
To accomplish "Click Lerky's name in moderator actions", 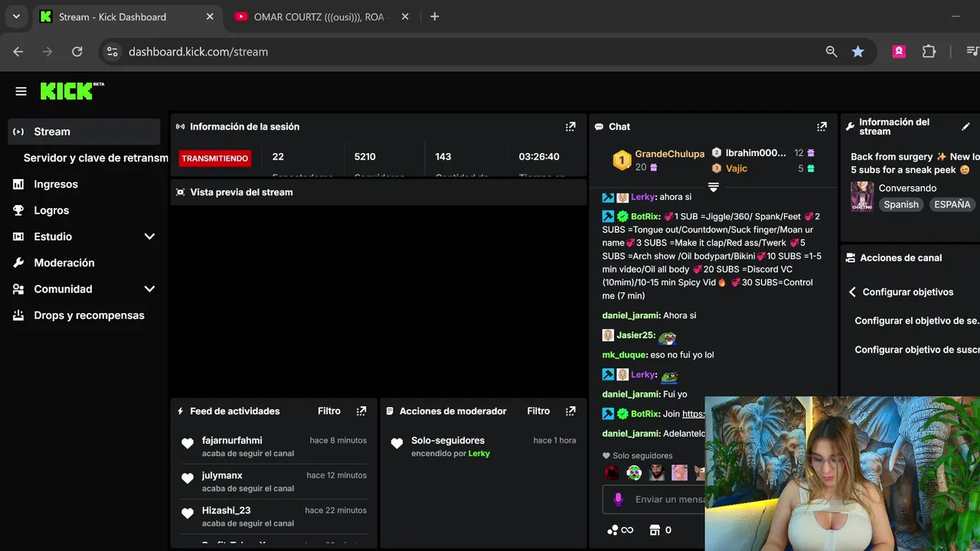I will [x=479, y=454].
